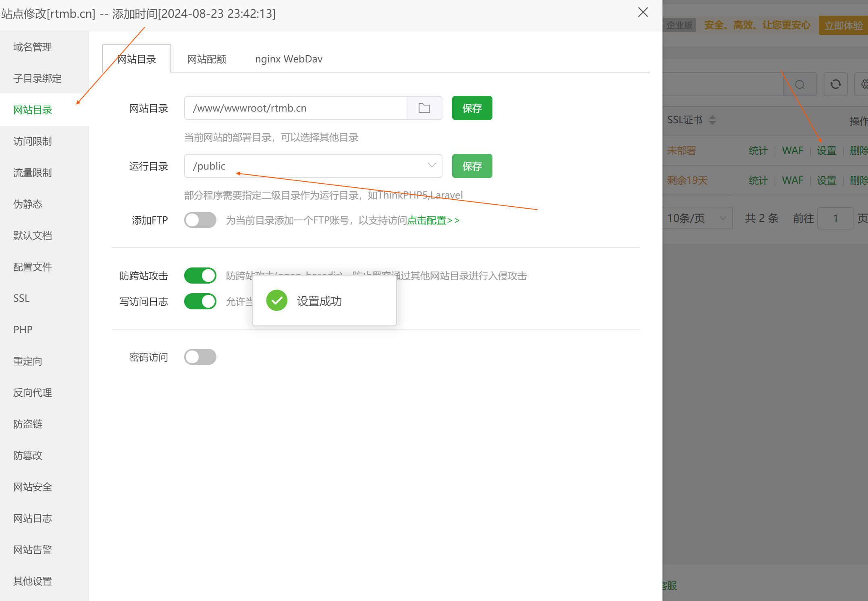The height and width of the screenshot is (601, 868).
Task: Click the refresh icon in the background list
Action: click(835, 84)
